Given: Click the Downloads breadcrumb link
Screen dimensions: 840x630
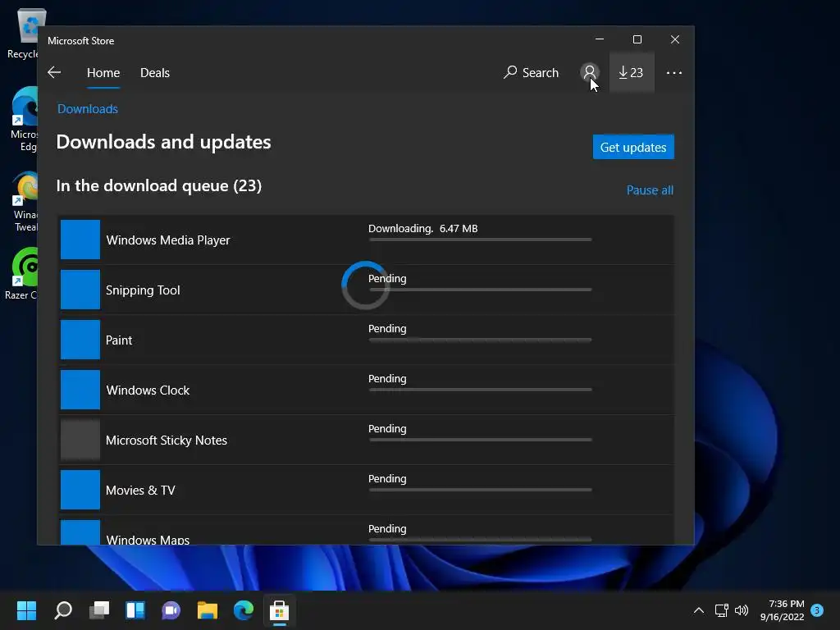Looking at the screenshot, I should [87, 109].
